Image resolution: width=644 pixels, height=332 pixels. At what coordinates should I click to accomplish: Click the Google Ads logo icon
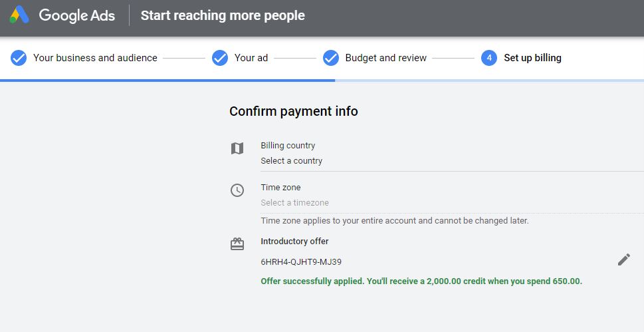click(x=19, y=15)
